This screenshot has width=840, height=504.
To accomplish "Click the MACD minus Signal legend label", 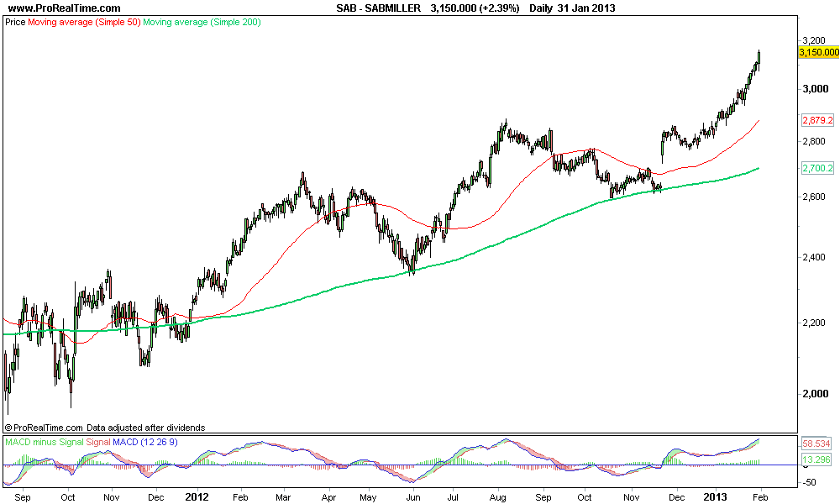I will 45,442.
